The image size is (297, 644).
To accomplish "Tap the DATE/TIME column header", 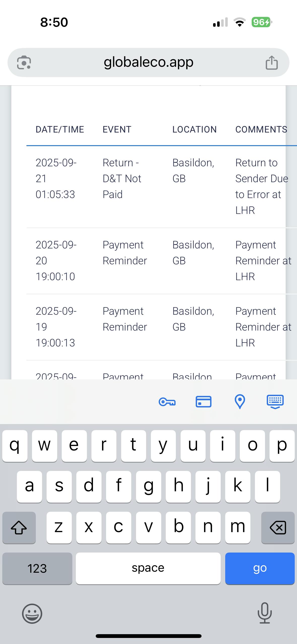I will (60, 130).
